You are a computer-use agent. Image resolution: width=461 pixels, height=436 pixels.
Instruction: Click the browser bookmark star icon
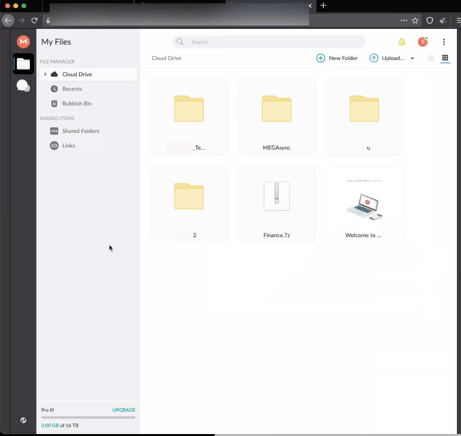pos(415,21)
